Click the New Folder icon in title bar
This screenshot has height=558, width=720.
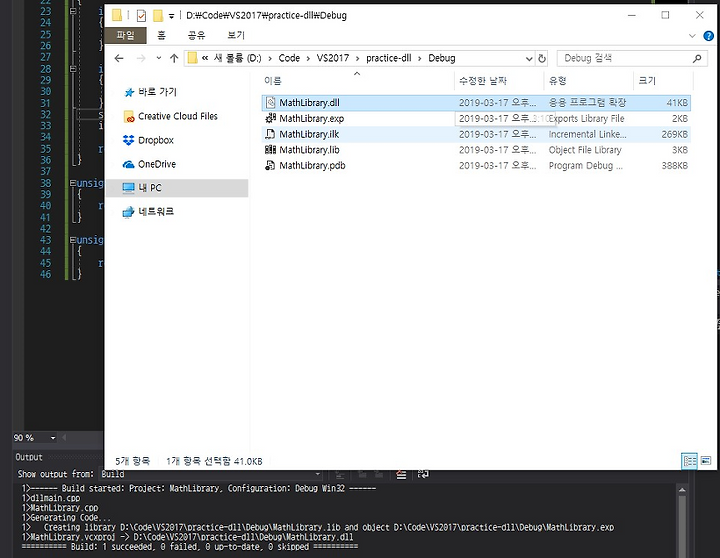[x=158, y=16]
